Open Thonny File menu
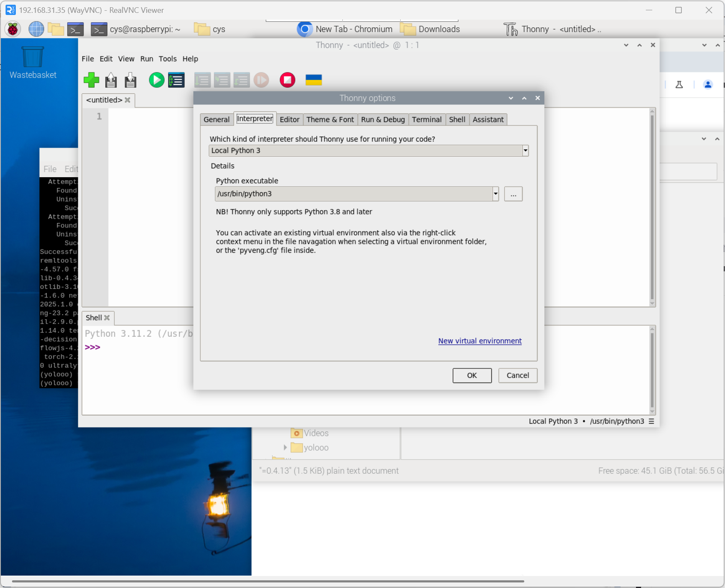The width and height of the screenshot is (725, 588). 88,59
